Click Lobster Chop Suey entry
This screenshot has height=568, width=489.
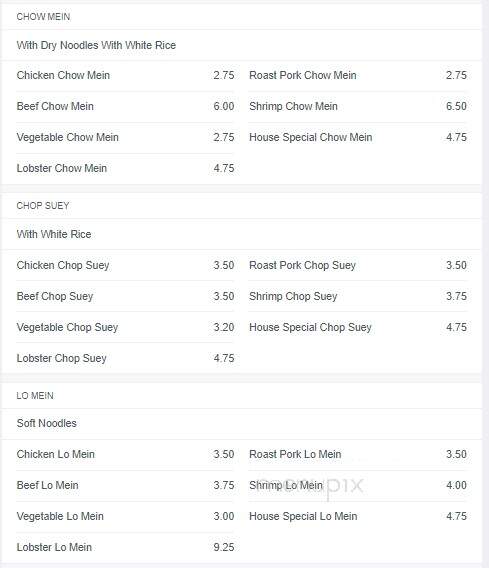click(x=125, y=358)
